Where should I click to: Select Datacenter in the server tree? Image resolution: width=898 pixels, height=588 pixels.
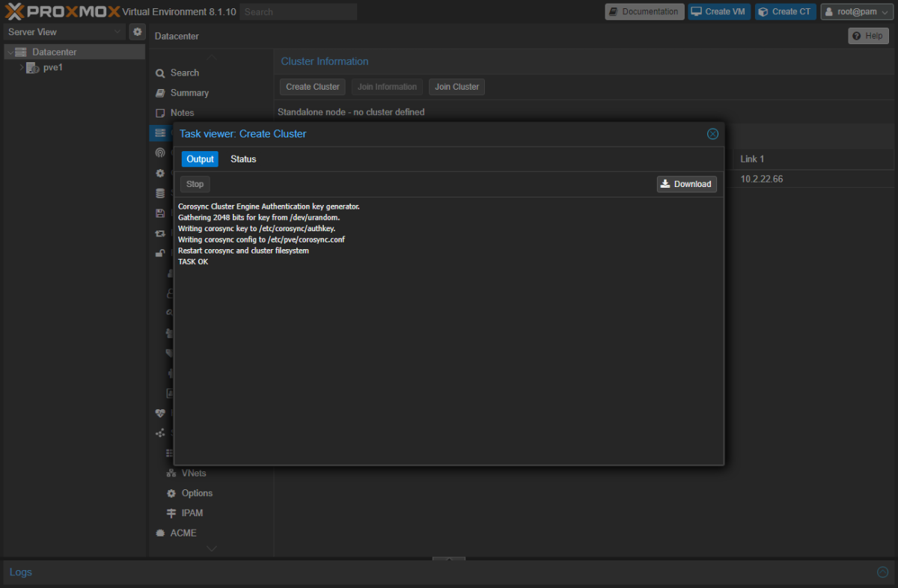tap(54, 52)
